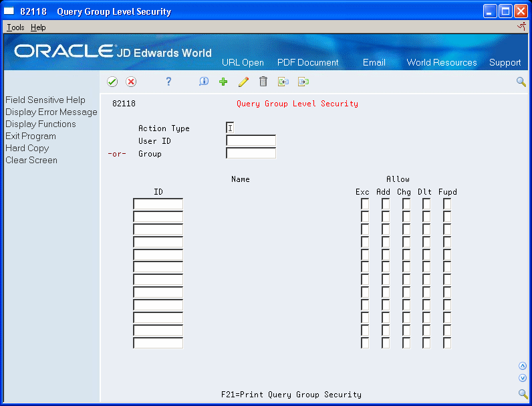The image size is (532, 406).
Task: Toggle Exc box in last row
Action: point(365,343)
